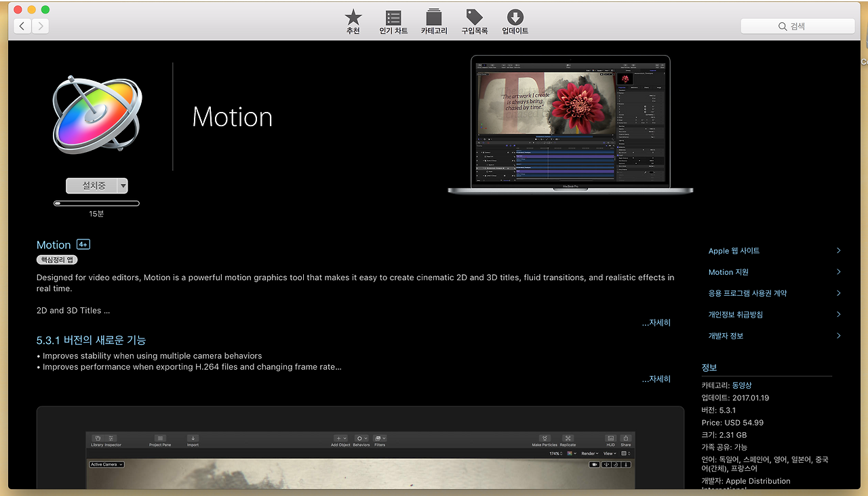The height and width of the screenshot is (496, 868).
Task: Open the 업데이트 tab
Action: click(515, 22)
